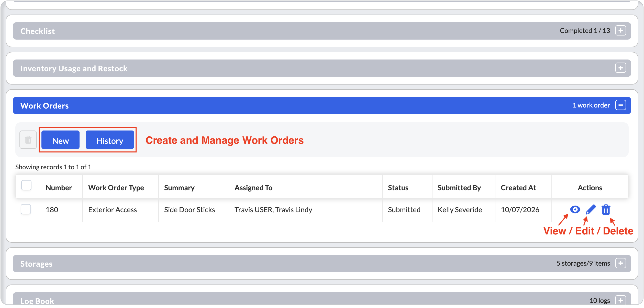Create a New work order
Viewport: 644px width, 308px height.
60,140
